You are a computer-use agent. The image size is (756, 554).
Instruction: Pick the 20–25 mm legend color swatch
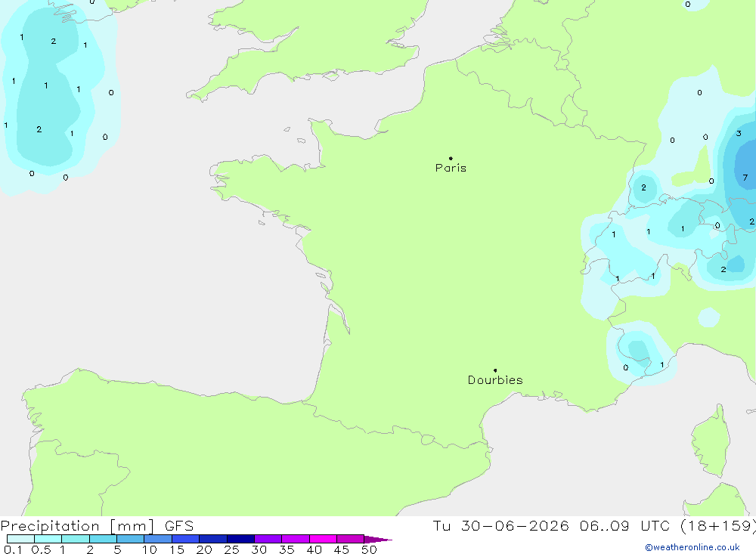213,539
